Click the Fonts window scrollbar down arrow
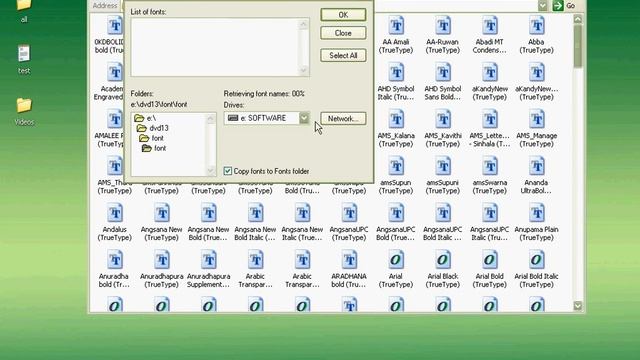The image size is (640, 360). 578,306
